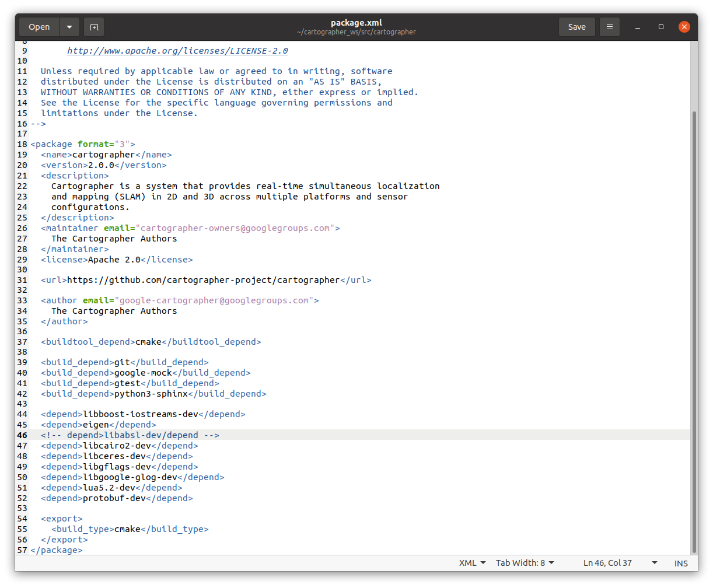This screenshot has height=588, width=713.
Task: Click the opening description tag
Action: click(x=75, y=176)
